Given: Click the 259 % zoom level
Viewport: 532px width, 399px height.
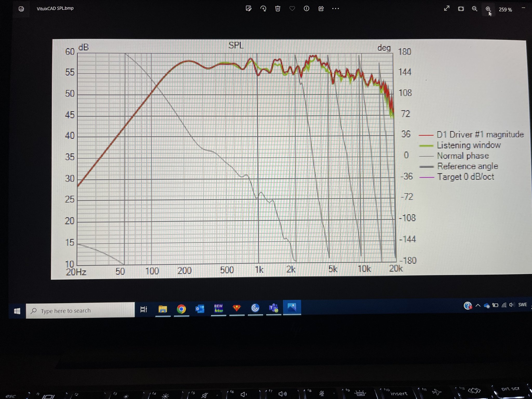Looking at the screenshot, I should click(x=505, y=10).
